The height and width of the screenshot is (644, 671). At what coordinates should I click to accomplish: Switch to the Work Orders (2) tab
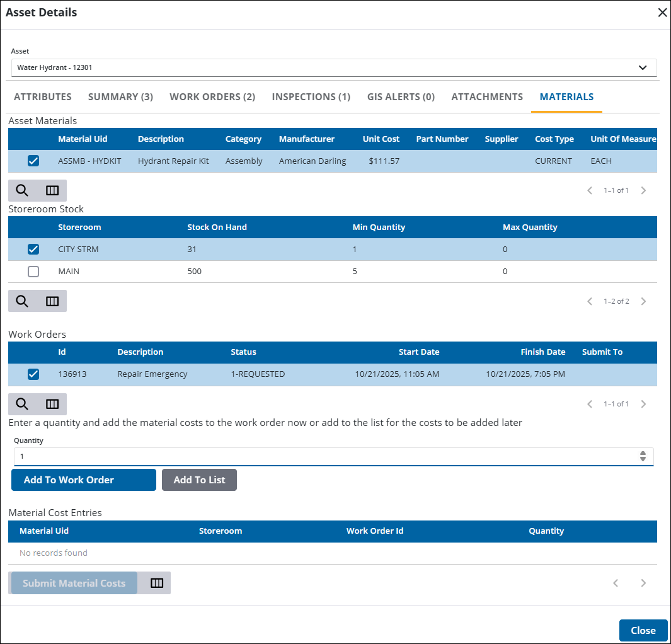coord(212,97)
